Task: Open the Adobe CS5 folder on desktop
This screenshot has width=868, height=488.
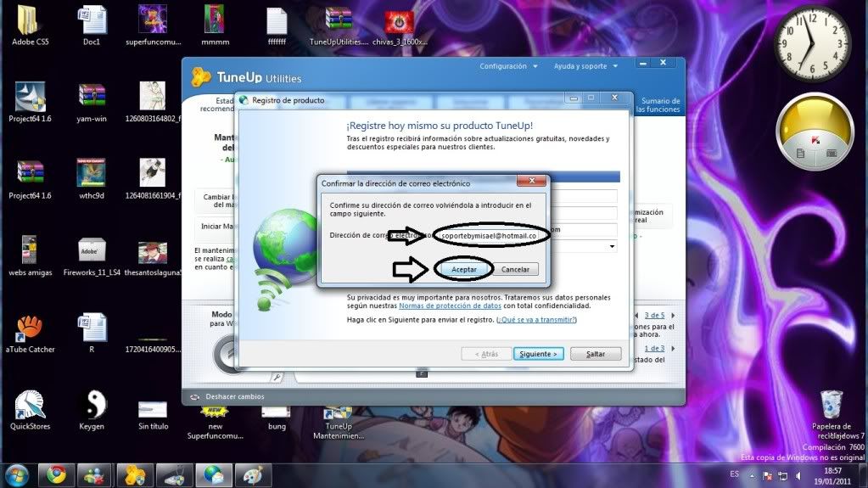Action: tap(30, 25)
